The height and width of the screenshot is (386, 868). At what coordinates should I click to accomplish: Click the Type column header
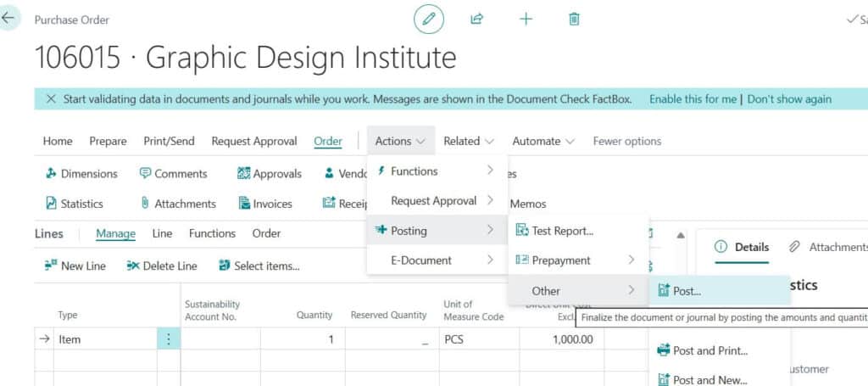coord(68,315)
